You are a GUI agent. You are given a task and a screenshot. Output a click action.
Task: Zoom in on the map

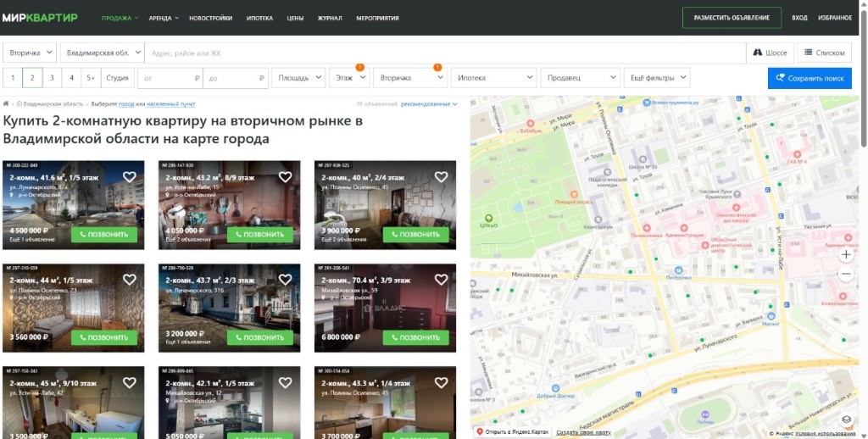pyautogui.click(x=846, y=255)
